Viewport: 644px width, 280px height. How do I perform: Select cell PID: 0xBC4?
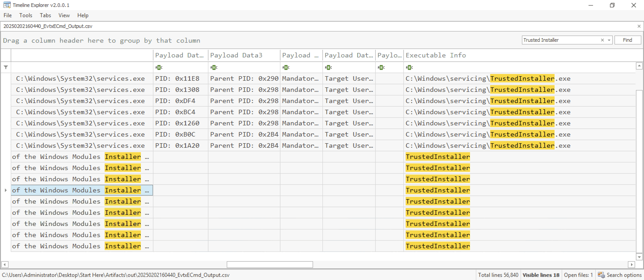[180, 112]
